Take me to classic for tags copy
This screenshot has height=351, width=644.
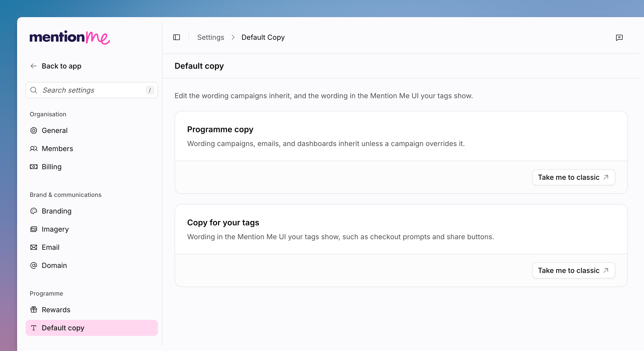(x=574, y=270)
